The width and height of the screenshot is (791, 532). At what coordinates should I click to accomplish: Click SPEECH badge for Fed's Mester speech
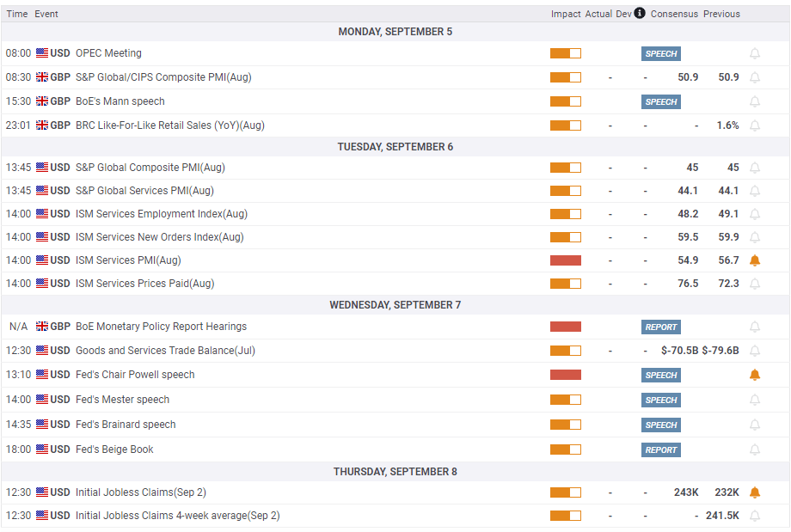[660, 400]
